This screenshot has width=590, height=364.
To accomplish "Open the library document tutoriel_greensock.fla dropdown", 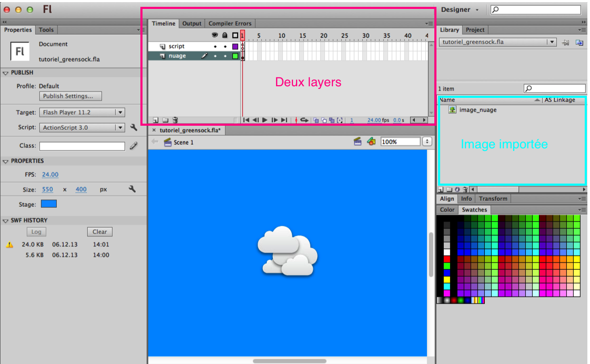I will point(497,42).
